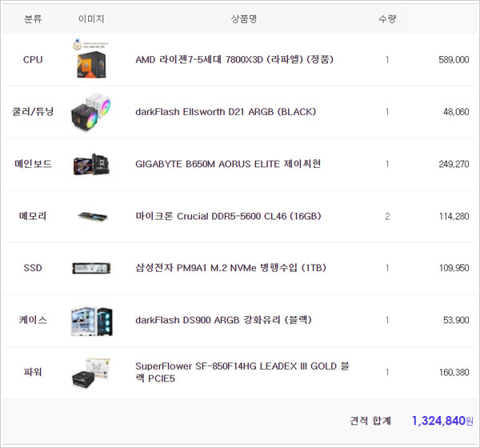Screen dimensions: 480x448
Task: Select the 상품명 column header
Action: 244,19
